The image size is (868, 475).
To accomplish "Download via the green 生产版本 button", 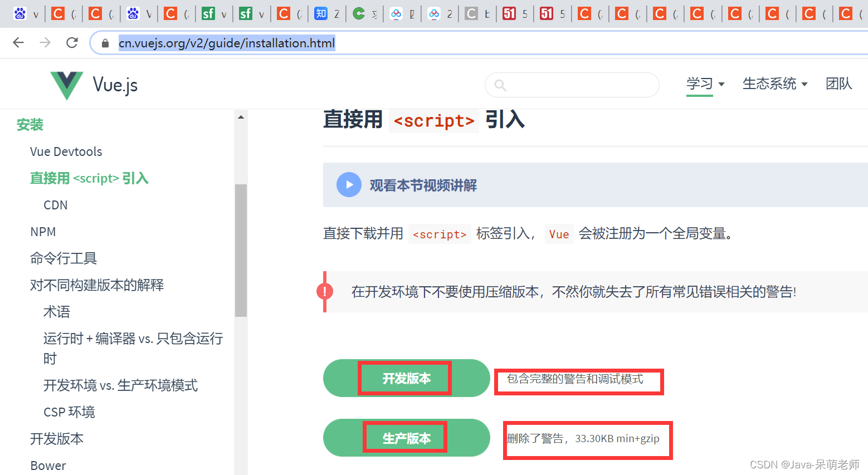I will [x=406, y=438].
